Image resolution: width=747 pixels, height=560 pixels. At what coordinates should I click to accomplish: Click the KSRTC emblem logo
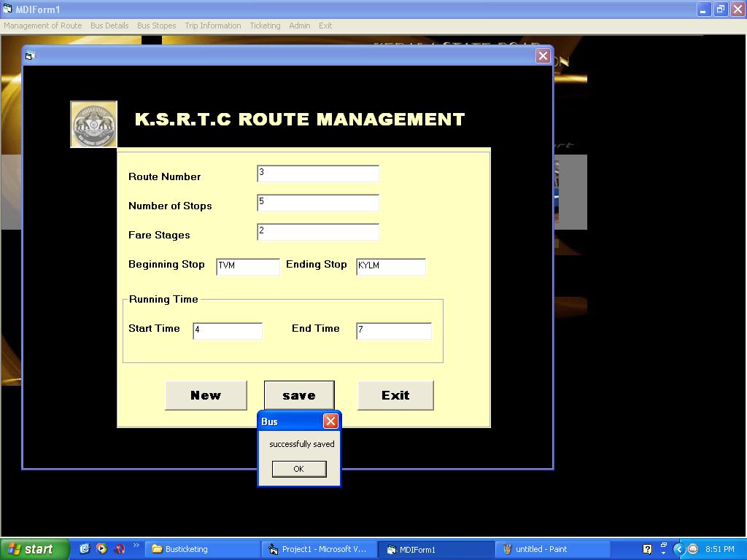point(94,124)
